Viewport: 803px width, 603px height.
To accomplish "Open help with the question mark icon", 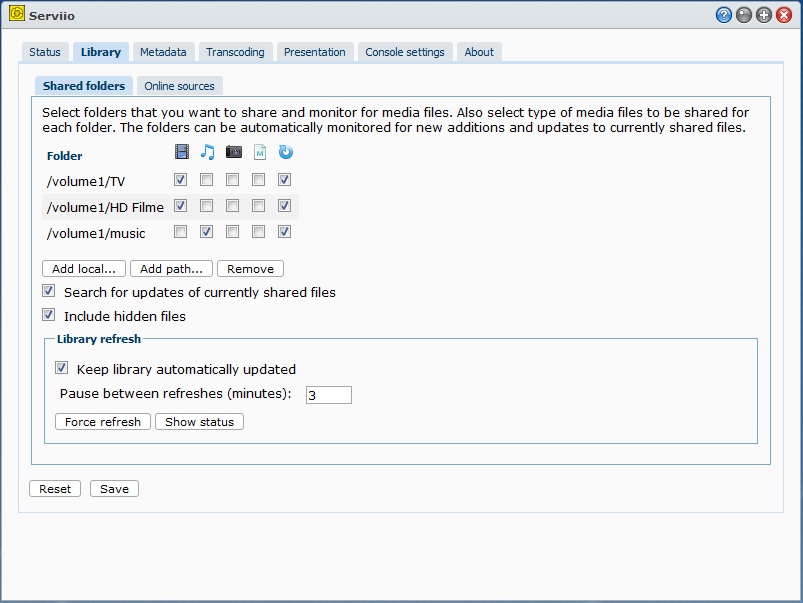I will [x=723, y=15].
